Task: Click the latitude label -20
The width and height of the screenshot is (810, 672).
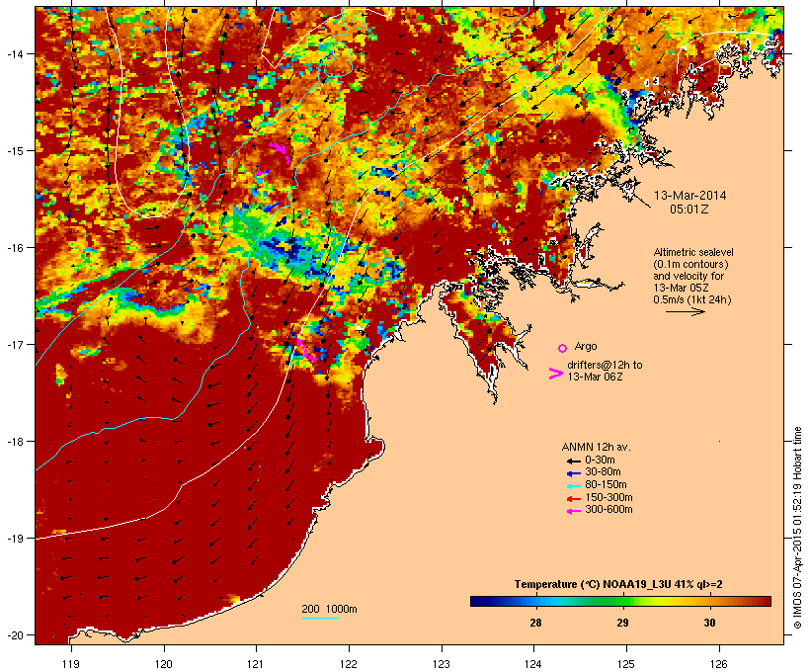Action: 14,635
